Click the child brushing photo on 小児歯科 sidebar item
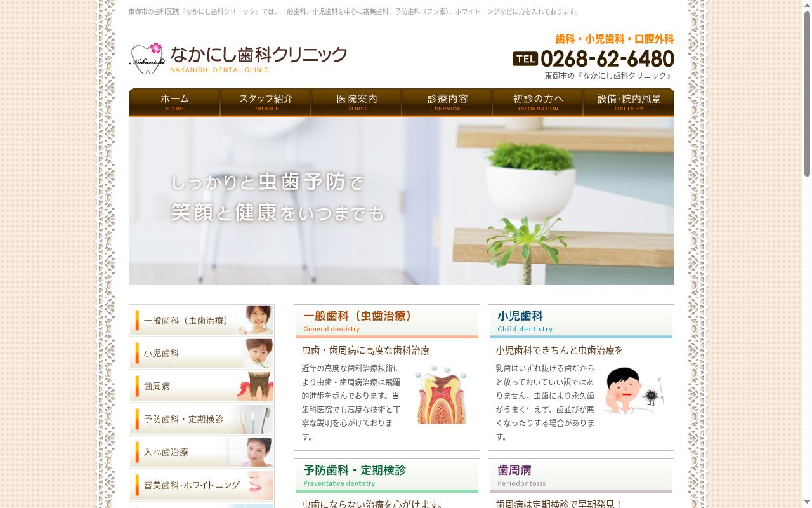This screenshot has height=508, width=812. tap(256, 353)
